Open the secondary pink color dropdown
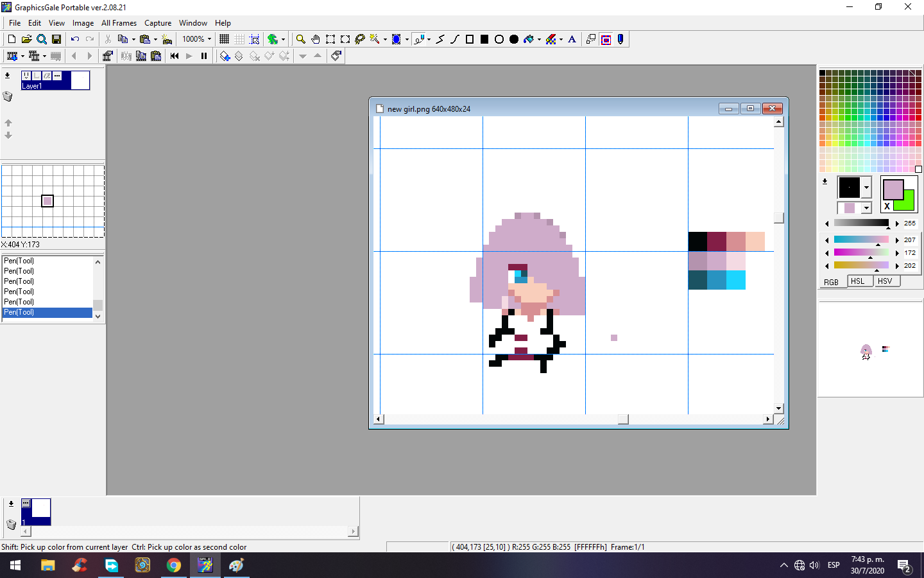Image resolution: width=924 pixels, height=578 pixels. 866,208
